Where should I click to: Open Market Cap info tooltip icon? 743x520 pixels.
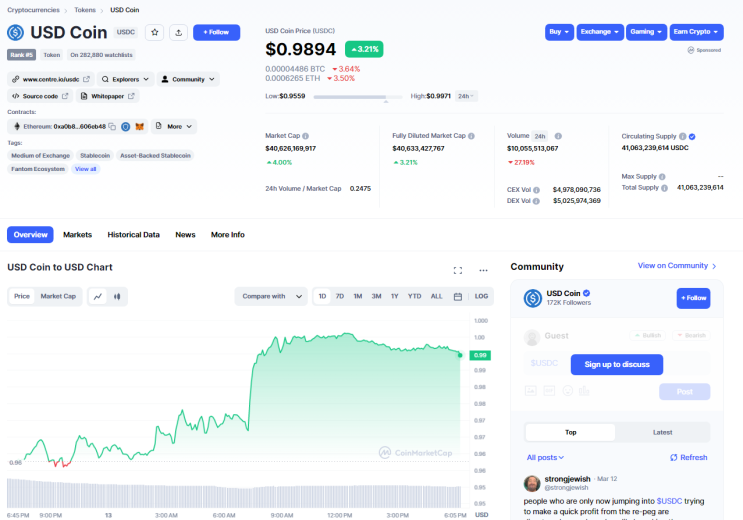click(306, 136)
